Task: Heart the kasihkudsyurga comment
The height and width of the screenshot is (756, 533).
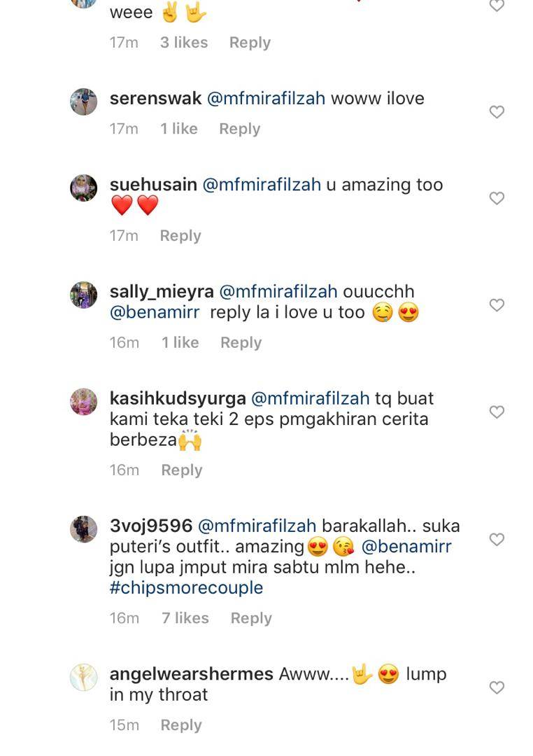Action: point(497,412)
